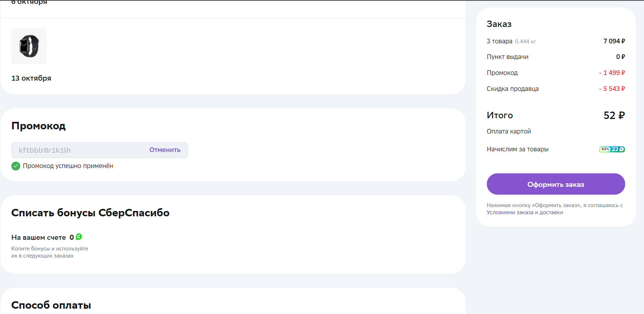This screenshot has height=314, width=644.
Task: Click the Способ оплаты section heading
Action: [51, 305]
